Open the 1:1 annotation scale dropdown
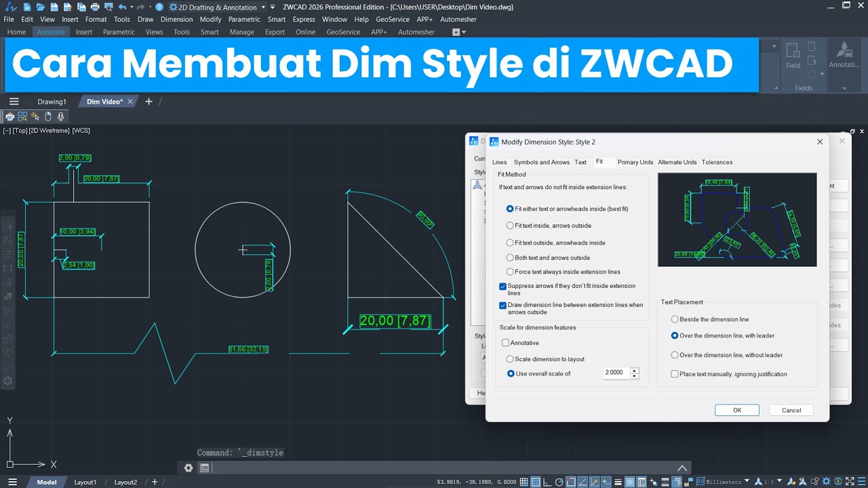Screen dimensions: 868x488 (x=779, y=481)
